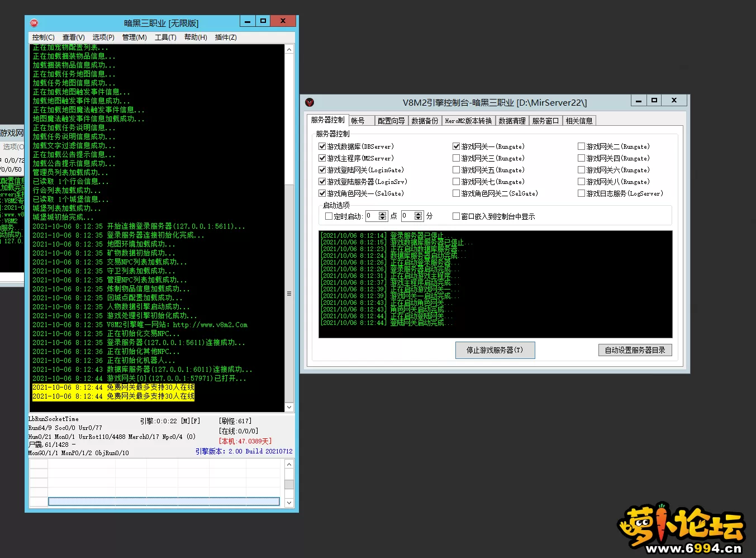Click highlighted 免费网关最多支持30人在线 last log line
Screen dimensions: 756x558
[x=113, y=396]
